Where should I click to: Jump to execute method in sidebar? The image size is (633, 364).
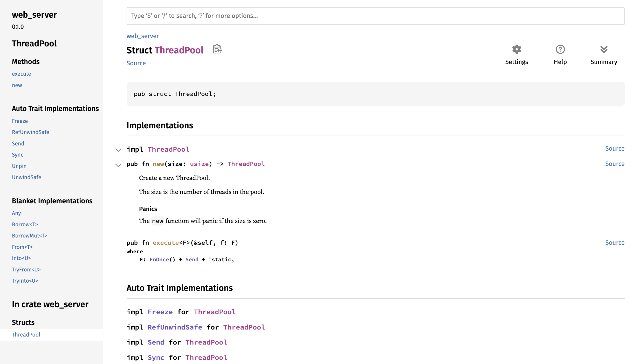tap(22, 74)
